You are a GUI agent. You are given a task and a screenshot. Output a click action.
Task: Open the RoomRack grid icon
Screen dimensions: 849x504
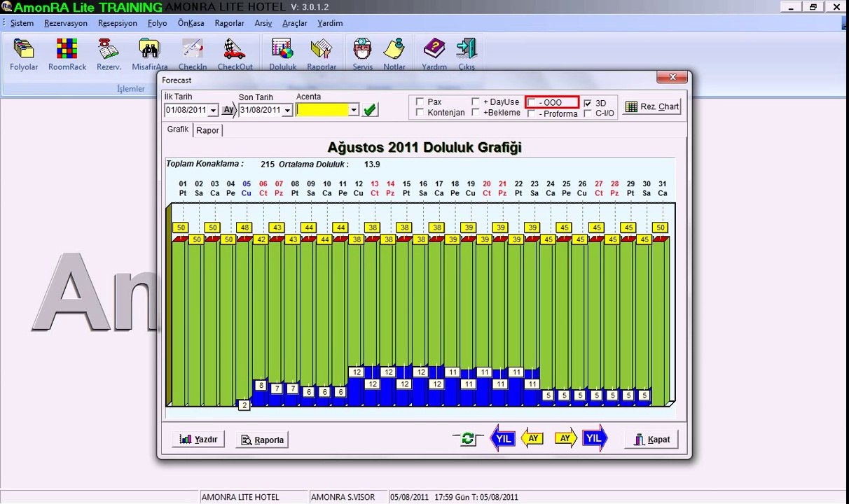point(67,54)
